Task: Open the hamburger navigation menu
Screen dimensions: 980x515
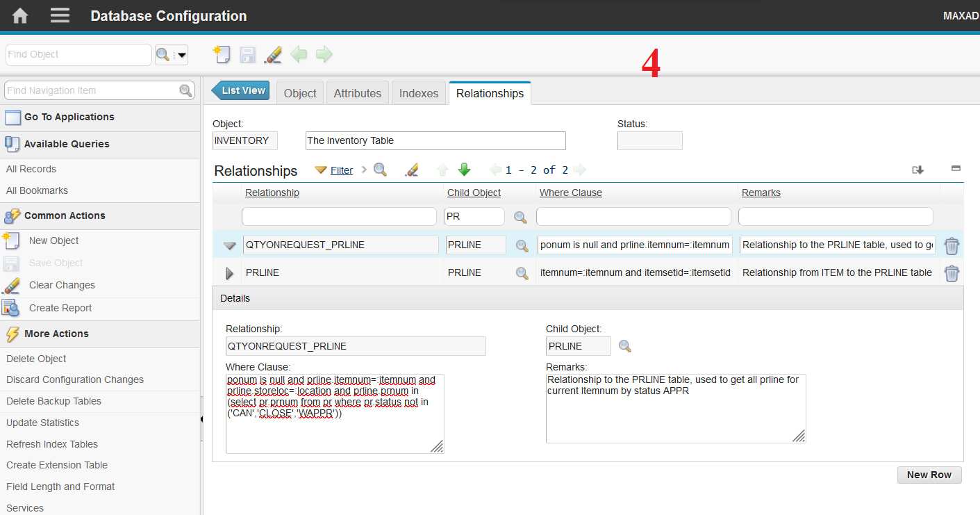Action: point(60,15)
